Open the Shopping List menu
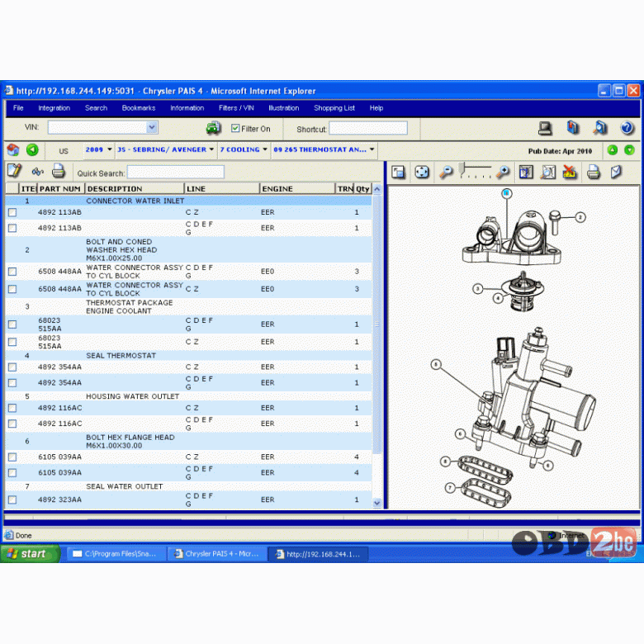This screenshot has height=644, width=644. pyautogui.click(x=334, y=108)
